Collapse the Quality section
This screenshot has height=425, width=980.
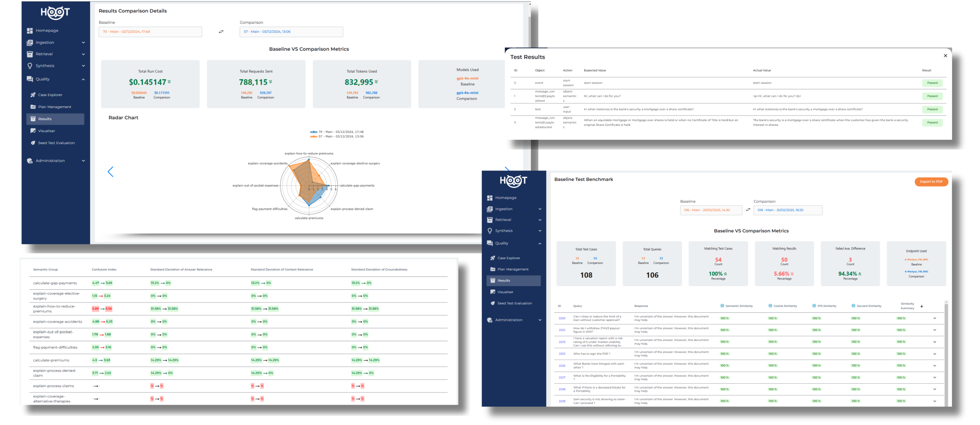pyautogui.click(x=83, y=79)
